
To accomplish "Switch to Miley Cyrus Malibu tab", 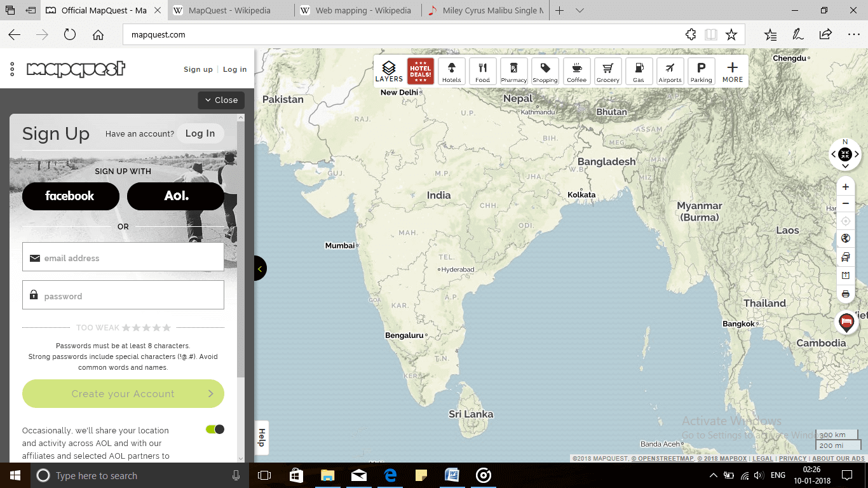I will point(486,11).
